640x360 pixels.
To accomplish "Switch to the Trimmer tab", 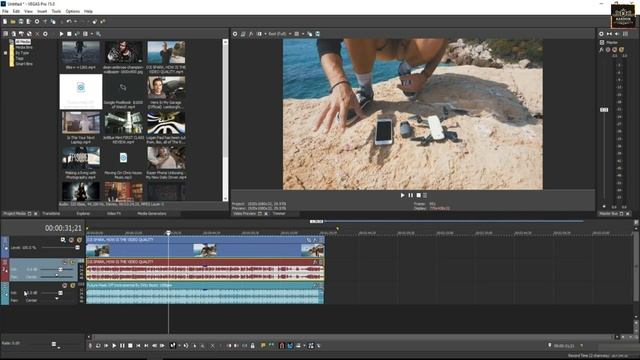I will (x=279, y=213).
